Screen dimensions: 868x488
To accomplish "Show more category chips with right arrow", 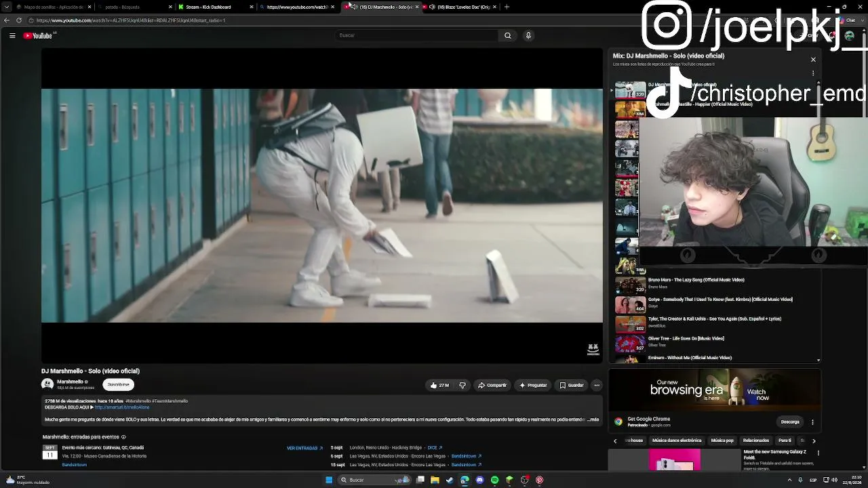I will [814, 441].
